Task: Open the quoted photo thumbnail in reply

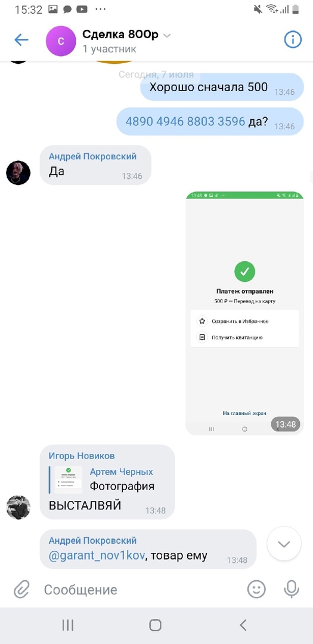Action: [69, 479]
